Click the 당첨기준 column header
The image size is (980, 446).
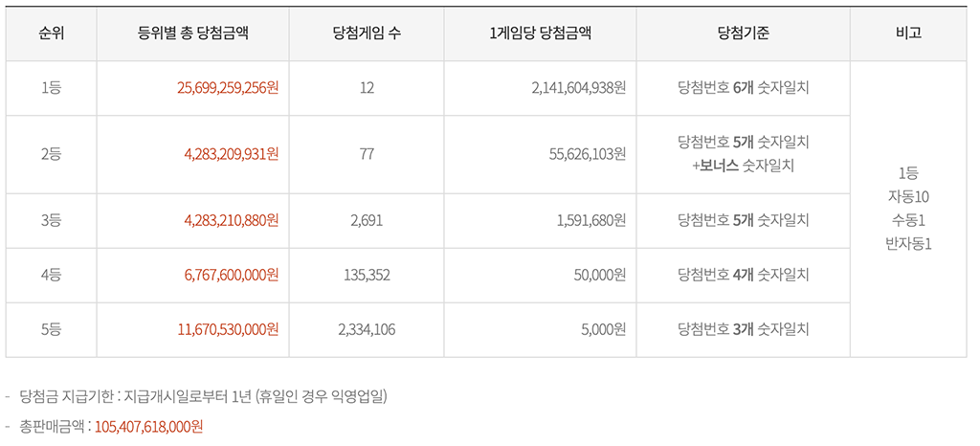pos(743,33)
